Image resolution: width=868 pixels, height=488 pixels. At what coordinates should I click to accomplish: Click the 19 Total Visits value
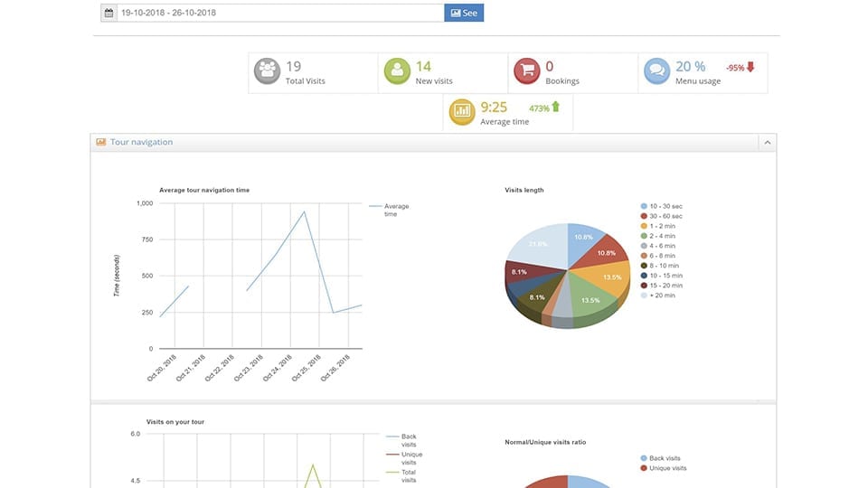293,66
